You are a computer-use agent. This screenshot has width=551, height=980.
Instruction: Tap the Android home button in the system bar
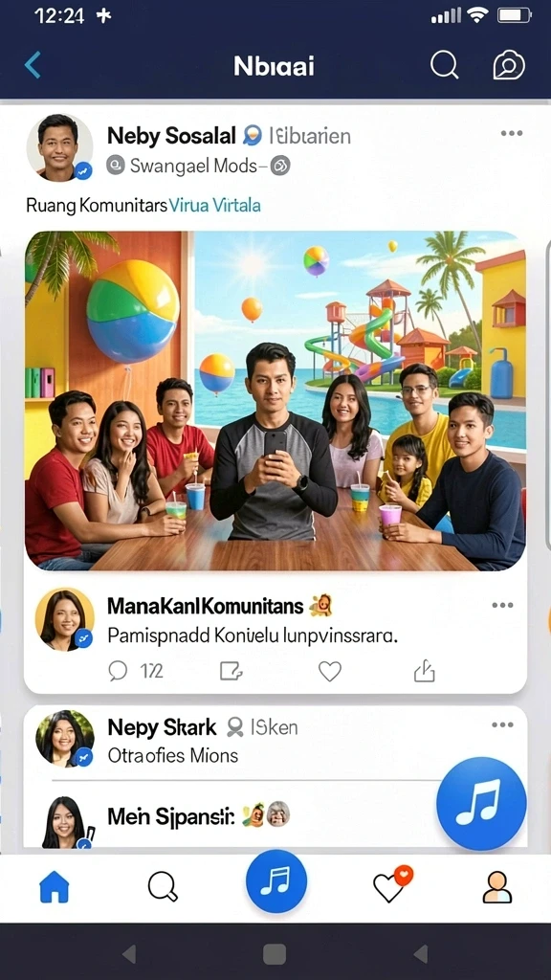(275, 954)
